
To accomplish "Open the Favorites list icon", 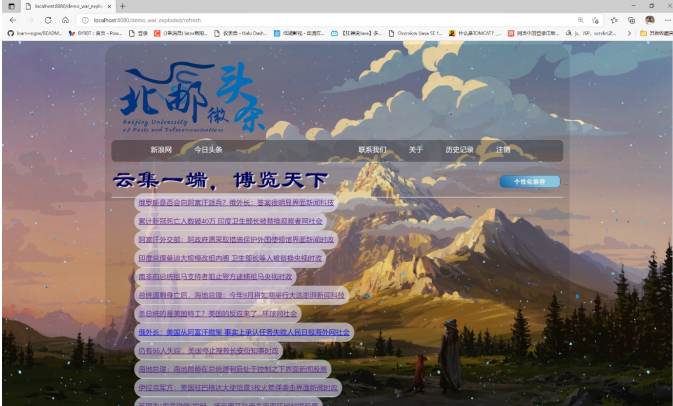I will [x=614, y=20].
